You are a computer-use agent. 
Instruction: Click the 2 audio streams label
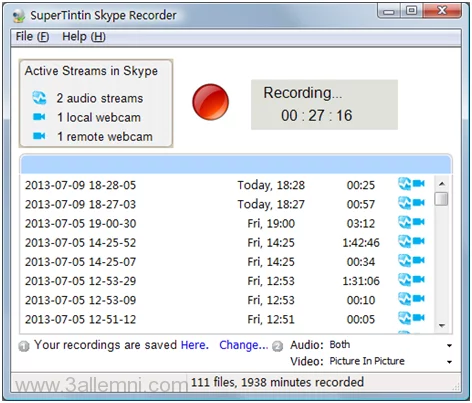(99, 98)
